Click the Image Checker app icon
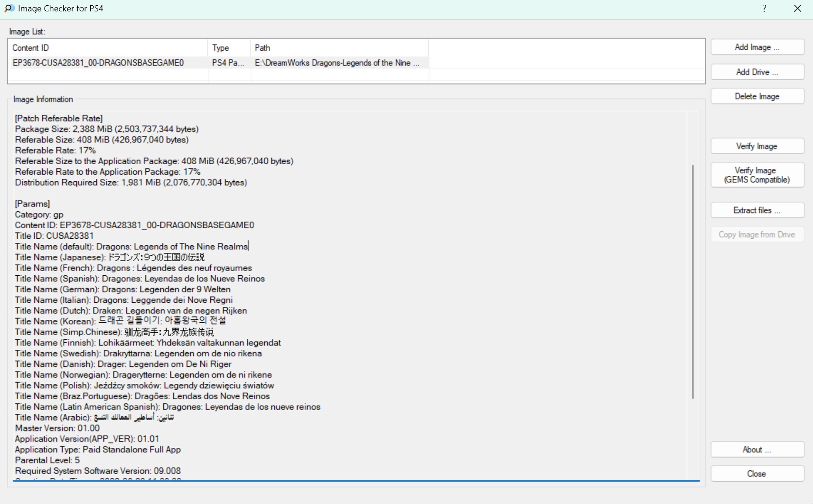This screenshot has width=813, height=504. point(9,9)
